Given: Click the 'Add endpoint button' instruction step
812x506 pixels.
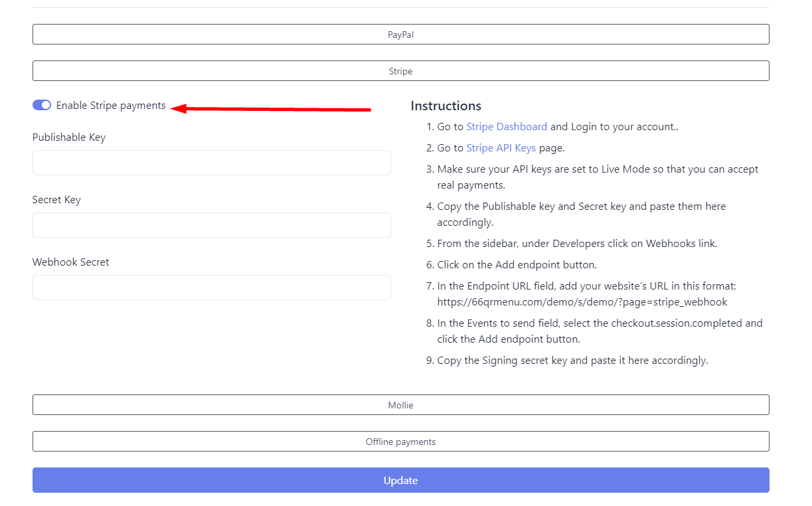Looking at the screenshot, I should [517, 265].
